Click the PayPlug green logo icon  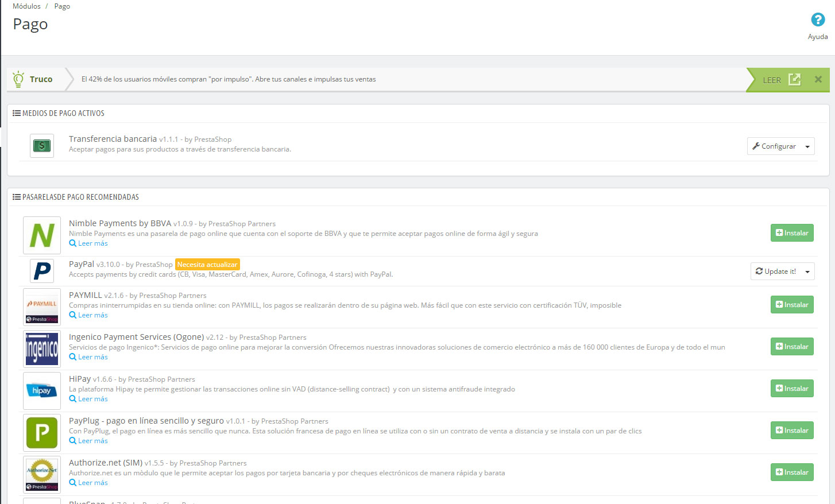point(42,433)
